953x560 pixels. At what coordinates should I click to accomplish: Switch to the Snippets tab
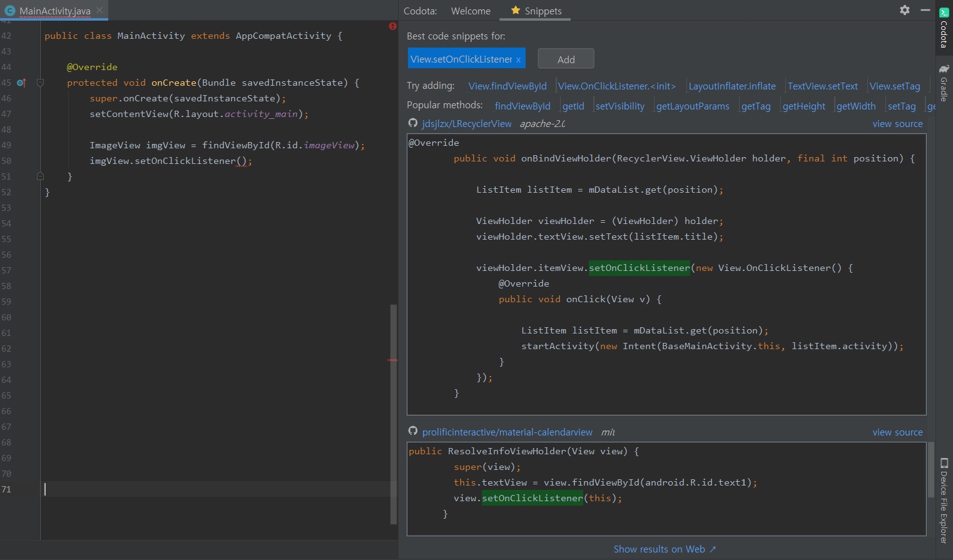[536, 11]
